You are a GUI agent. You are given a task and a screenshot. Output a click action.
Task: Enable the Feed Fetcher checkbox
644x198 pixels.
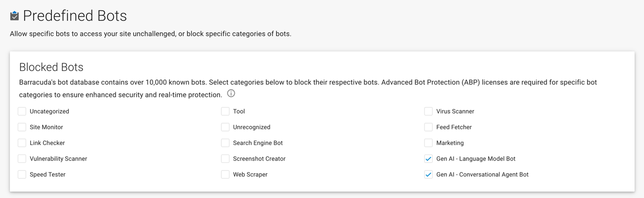pyautogui.click(x=428, y=127)
